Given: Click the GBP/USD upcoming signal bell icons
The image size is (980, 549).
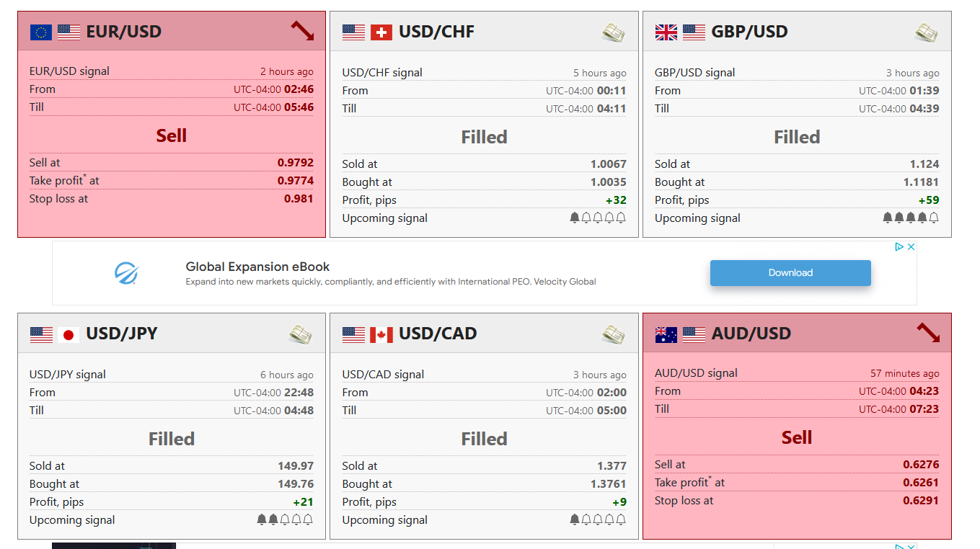Looking at the screenshot, I should [910, 218].
